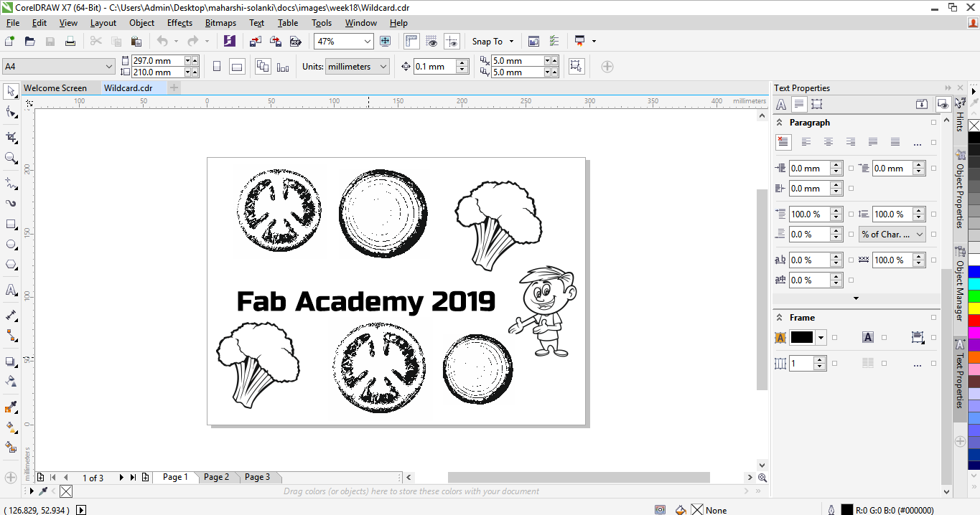
Task: Click the Open file folder icon
Action: (30, 42)
